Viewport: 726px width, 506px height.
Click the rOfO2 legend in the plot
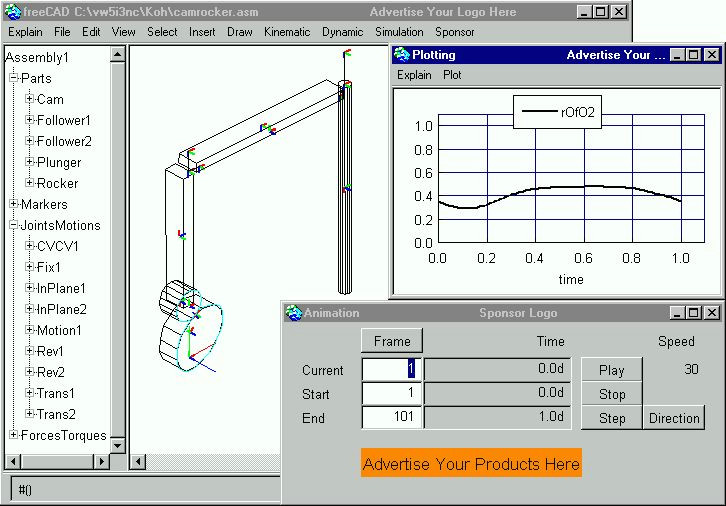[x=557, y=112]
